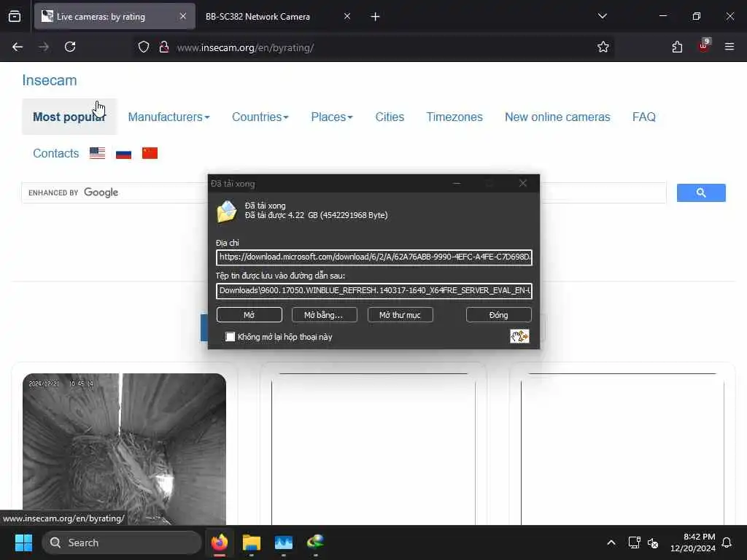Open the Cities menu link
This screenshot has height=560, width=747.
pos(390,117)
